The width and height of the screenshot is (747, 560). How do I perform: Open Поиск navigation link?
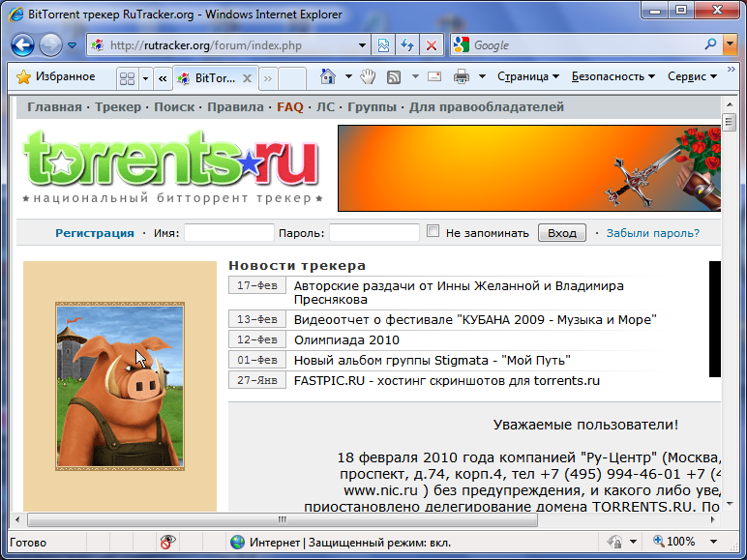[x=174, y=106]
